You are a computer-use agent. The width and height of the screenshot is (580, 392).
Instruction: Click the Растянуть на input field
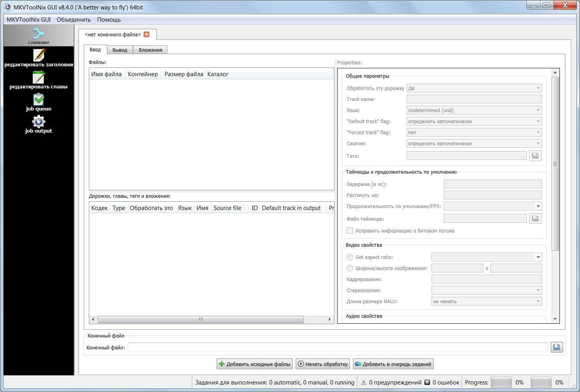click(x=493, y=195)
